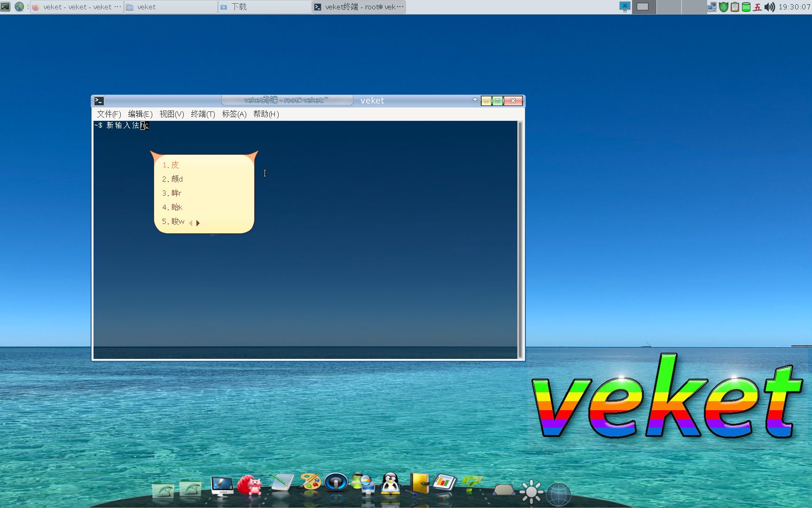Select candidate 4 眙k in the input popup
The image size is (812, 508).
click(x=172, y=207)
